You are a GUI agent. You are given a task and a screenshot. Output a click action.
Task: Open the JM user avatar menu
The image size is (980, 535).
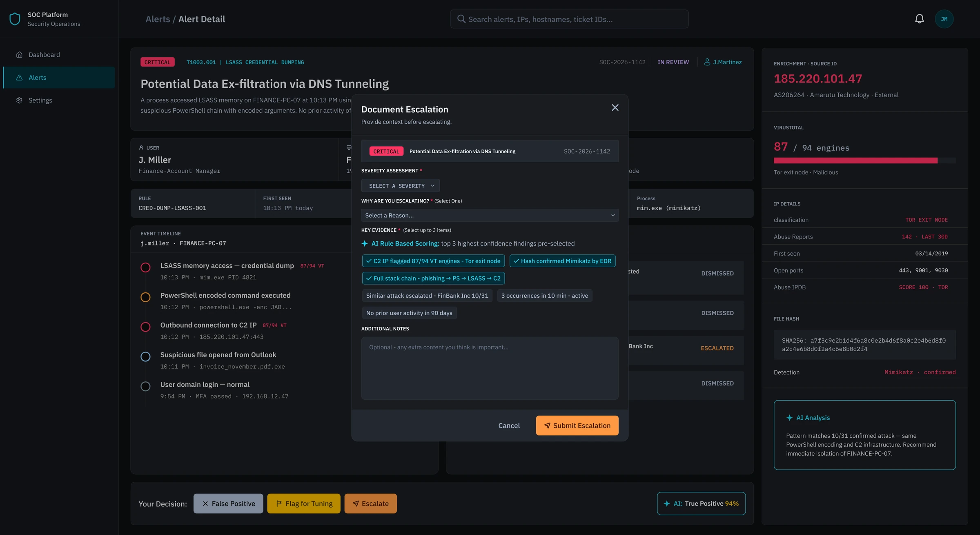(944, 19)
